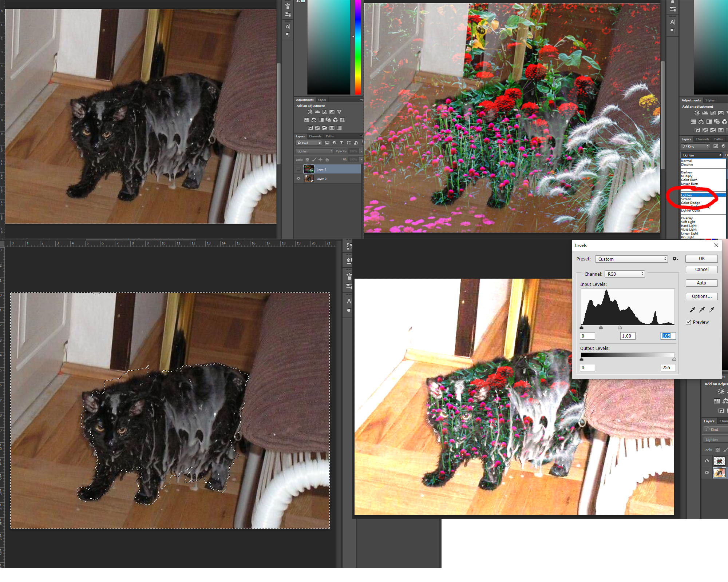
Task: Pick the gray point eyedropper in Levels
Action: coord(702,310)
